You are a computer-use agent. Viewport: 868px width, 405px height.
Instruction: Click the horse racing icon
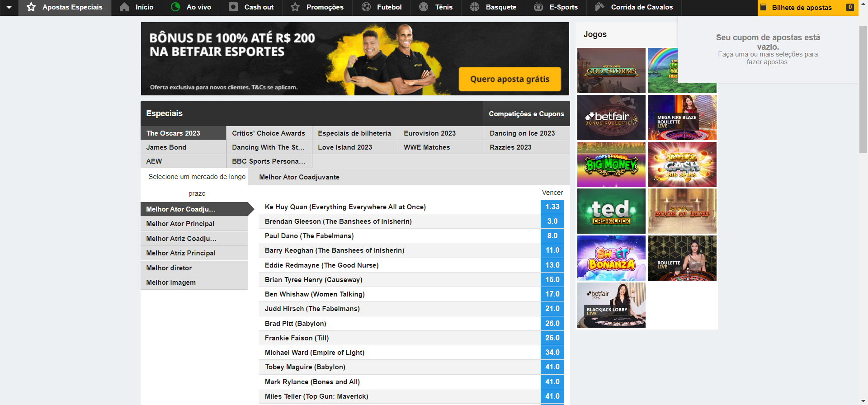tap(599, 7)
